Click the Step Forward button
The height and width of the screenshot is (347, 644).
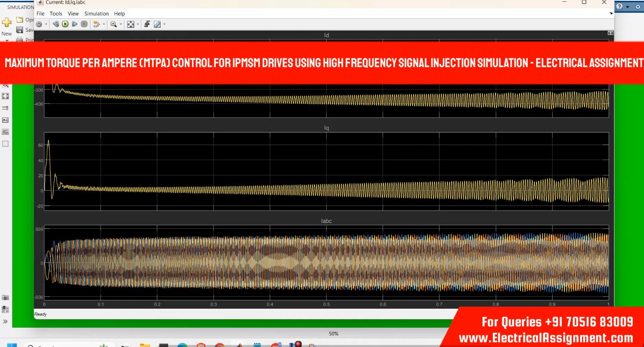point(74,24)
